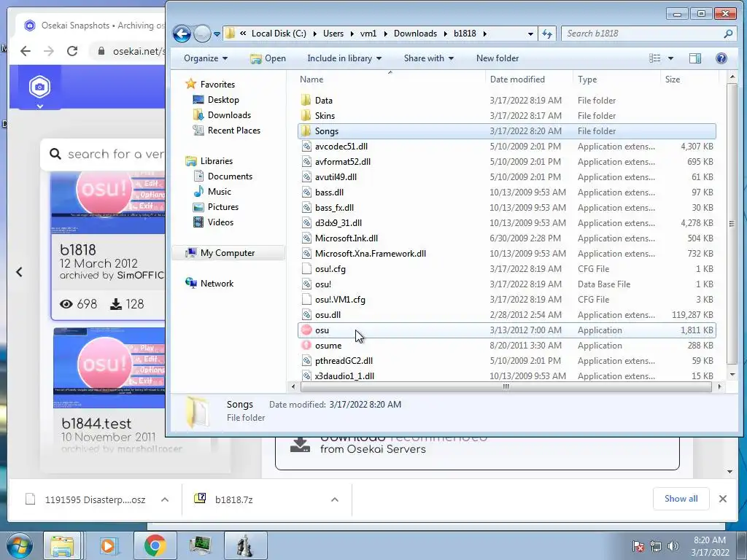
Task: Click the Explorer Forward navigation arrow
Action: [x=203, y=34]
